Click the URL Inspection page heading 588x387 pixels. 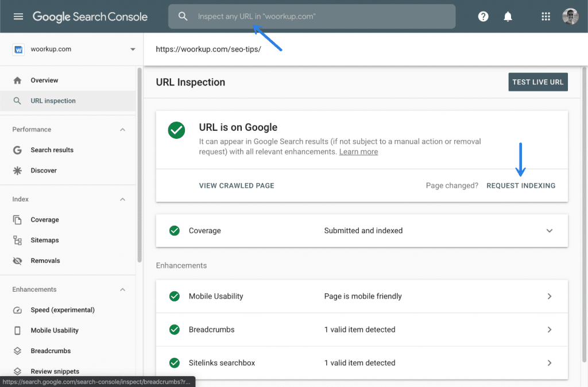[x=191, y=83]
